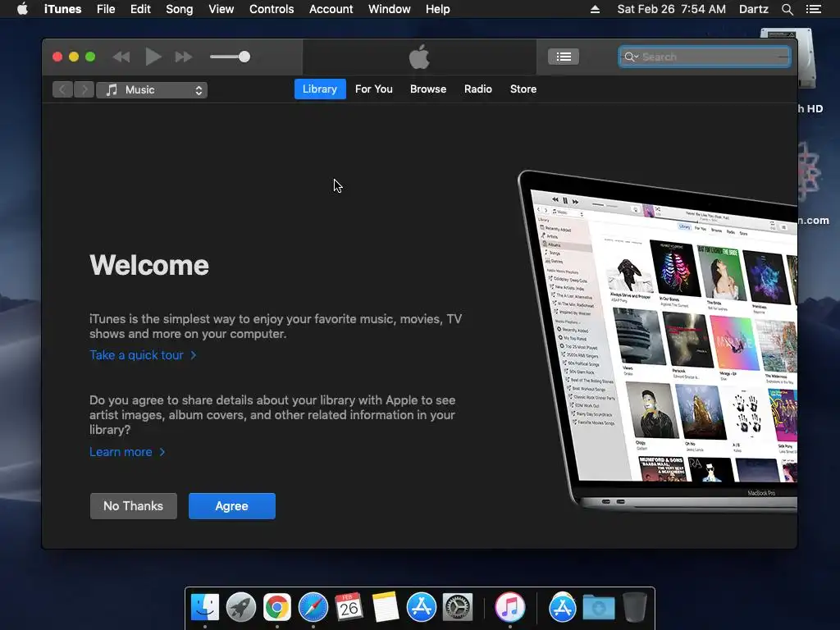This screenshot has width=840, height=630.
Task: Open System Preferences gear in the Dock
Action: point(457,607)
